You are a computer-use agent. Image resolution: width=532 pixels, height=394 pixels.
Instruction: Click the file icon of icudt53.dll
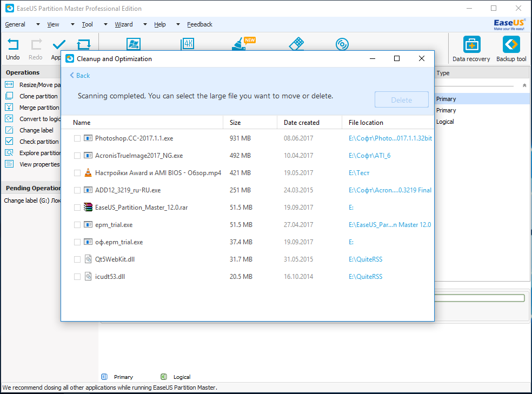pos(88,276)
